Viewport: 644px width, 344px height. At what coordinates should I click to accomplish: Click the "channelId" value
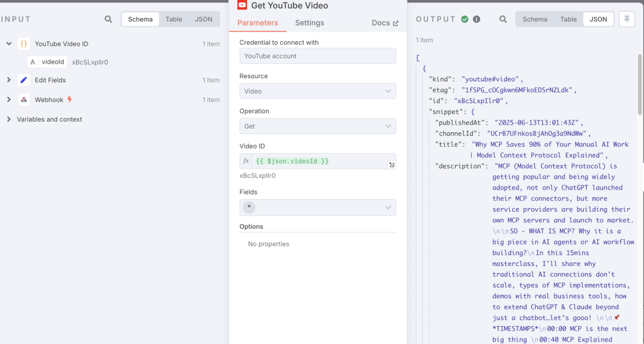point(537,134)
